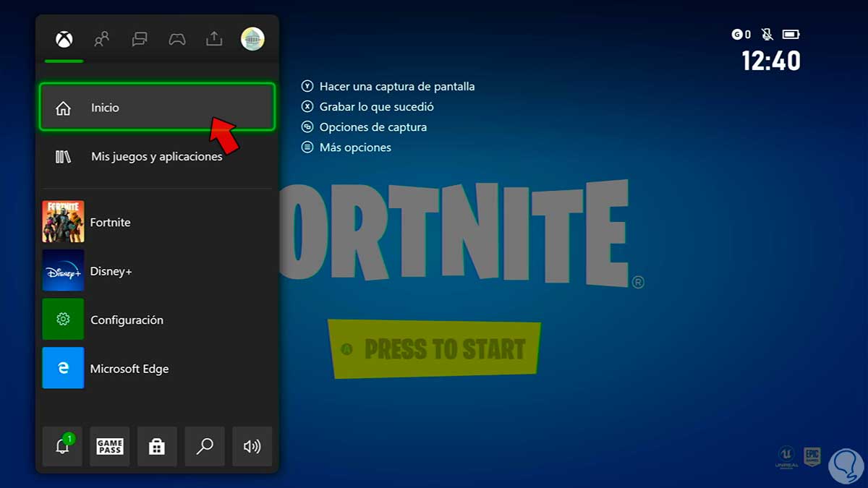Screen dimensions: 868x488
Task: Click the muted microphone status icon
Action: [767, 34]
